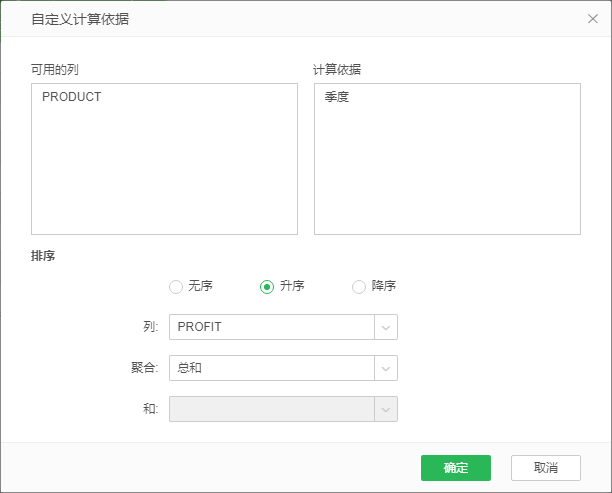Image resolution: width=612 pixels, height=493 pixels.
Task: Select 季度 in the 计算依据 list
Action: tap(337, 98)
